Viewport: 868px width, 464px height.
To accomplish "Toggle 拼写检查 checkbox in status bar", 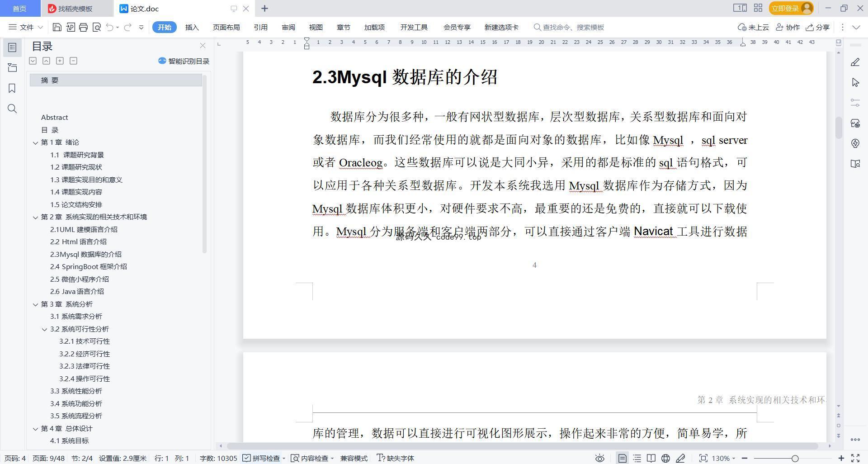I will click(x=246, y=458).
